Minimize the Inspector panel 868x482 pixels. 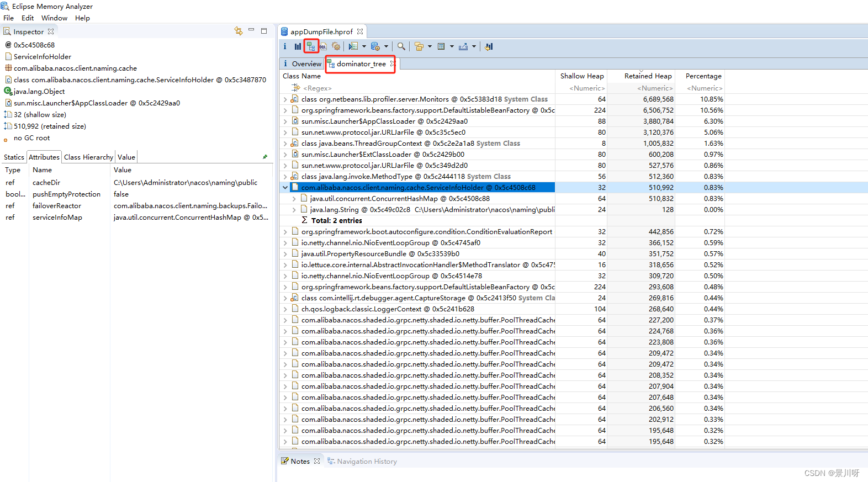tap(251, 30)
